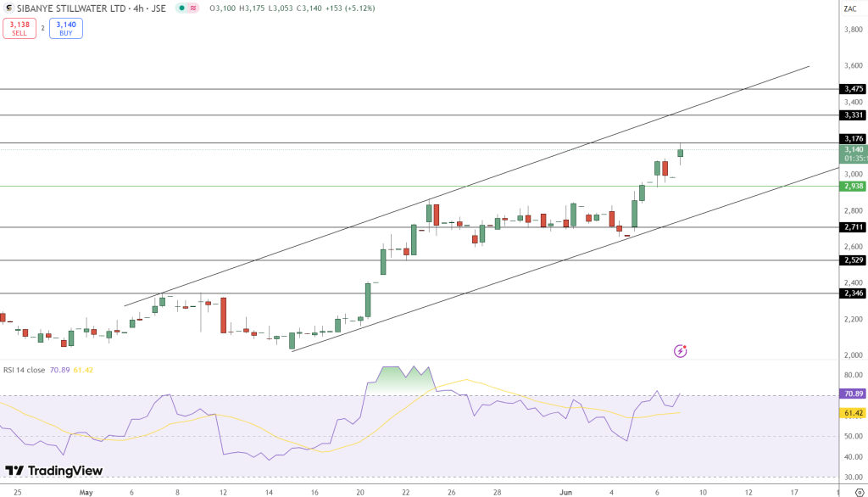Screen dimensions: 868x497
Task: Click the 30.00 RSI scale tick
Action: 853,477
